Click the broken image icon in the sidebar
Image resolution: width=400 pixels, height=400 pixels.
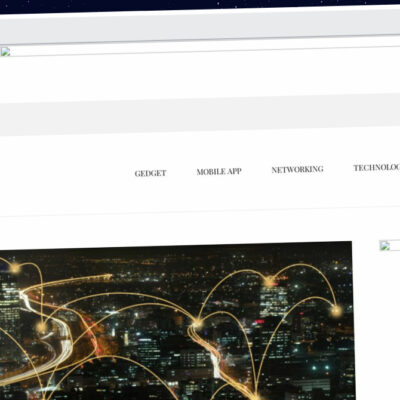(x=385, y=246)
